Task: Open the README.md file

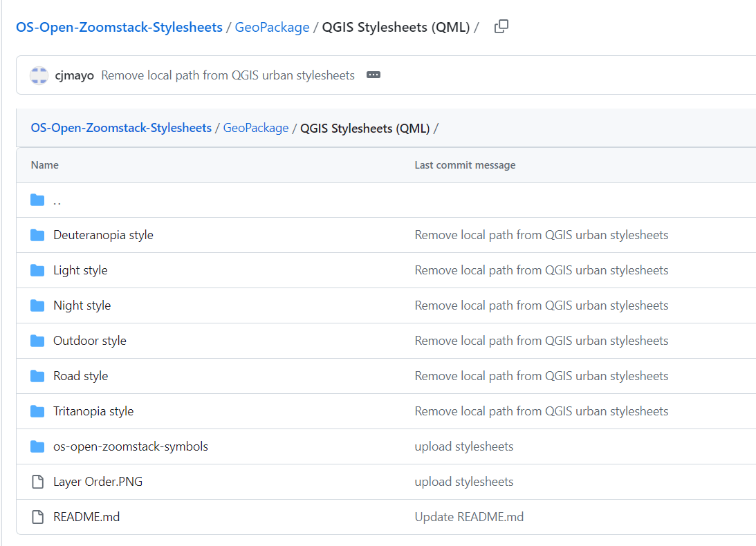Action: [86, 516]
